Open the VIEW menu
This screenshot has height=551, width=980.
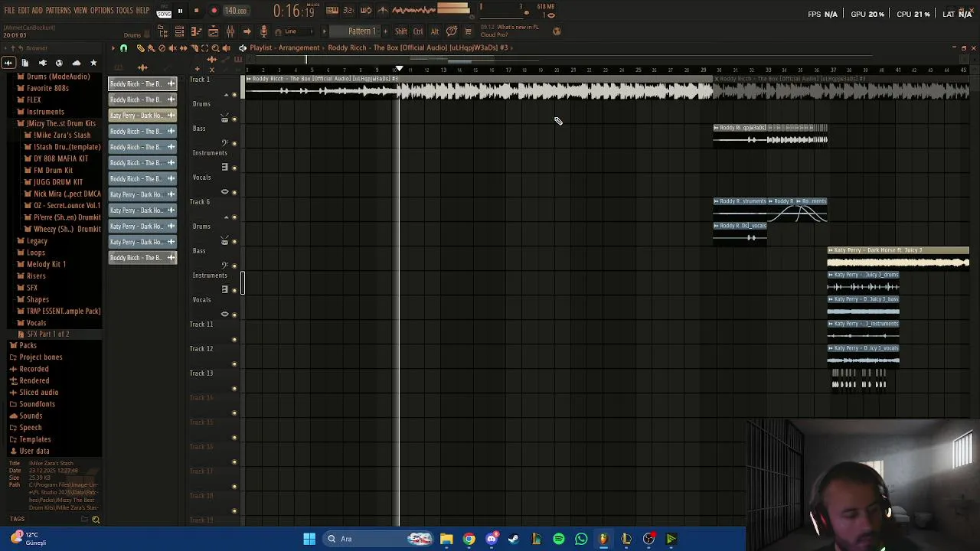80,11
